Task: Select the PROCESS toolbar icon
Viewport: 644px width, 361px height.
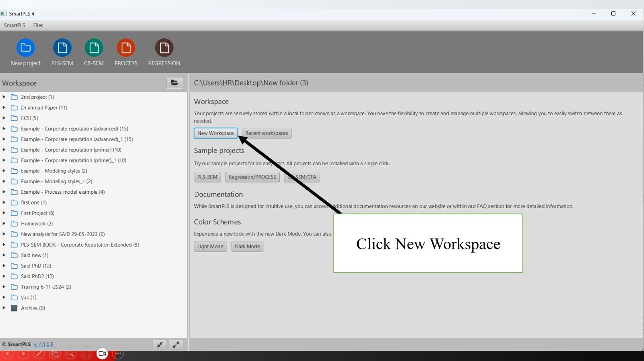Action: click(126, 48)
